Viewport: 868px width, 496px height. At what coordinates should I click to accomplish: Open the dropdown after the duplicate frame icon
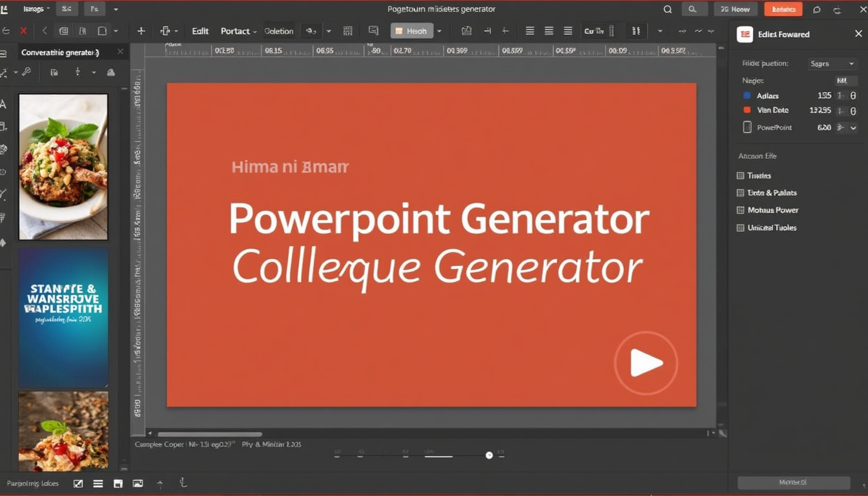click(176, 31)
